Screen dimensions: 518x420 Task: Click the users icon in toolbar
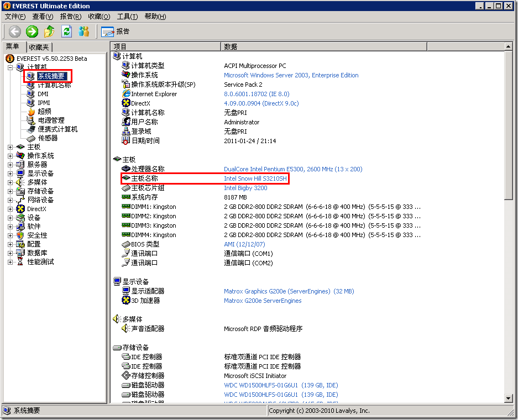tap(84, 32)
